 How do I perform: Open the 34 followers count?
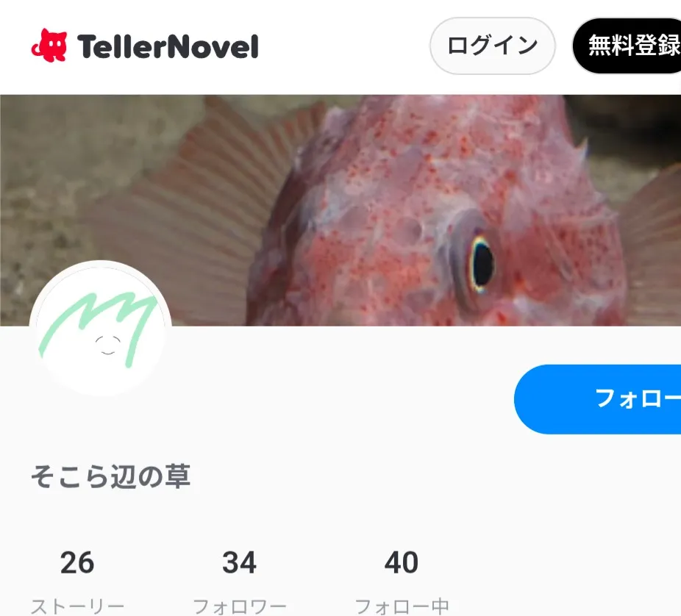pyautogui.click(x=239, y=562)
